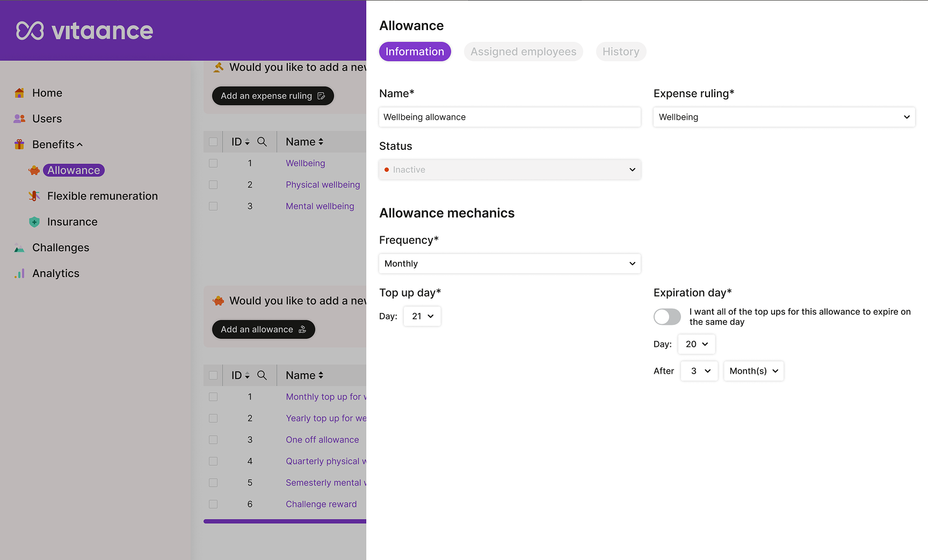Image resolution: width=928 pixels, height=560 pixels.
Task: Open the History tab
Action: click(621, 52)
